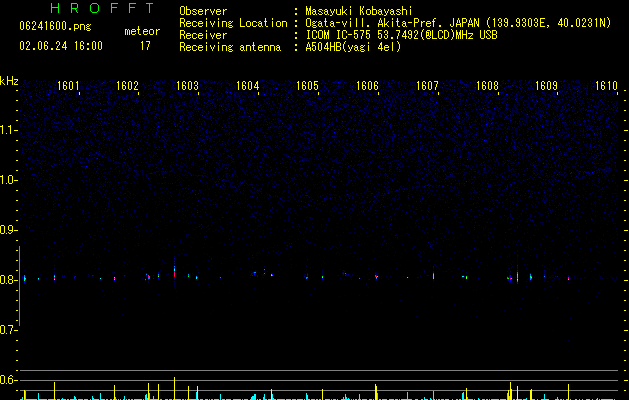This screenshot has height=400, width=629.
Task: Click the Observer label
Action: 203,11
